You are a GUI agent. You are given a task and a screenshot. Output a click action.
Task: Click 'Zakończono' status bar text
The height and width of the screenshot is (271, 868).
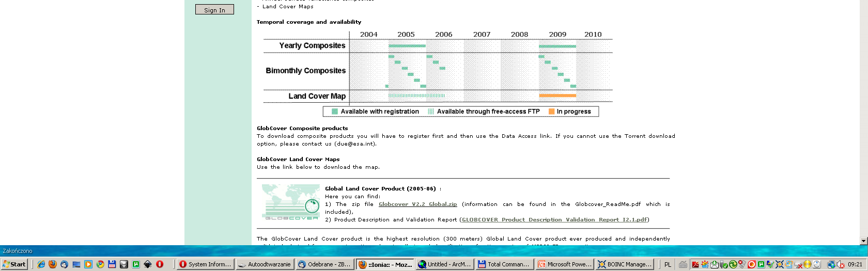18,251
